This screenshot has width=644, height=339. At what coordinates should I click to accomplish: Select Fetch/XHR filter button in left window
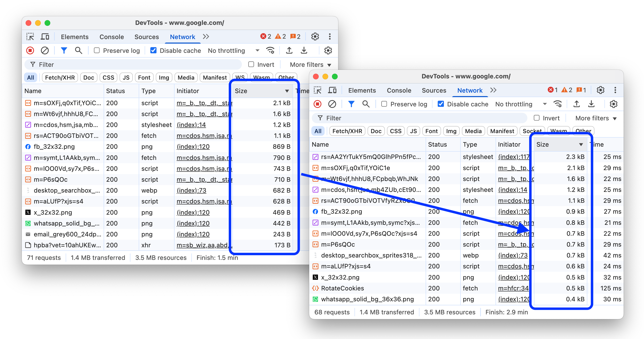click(60, 77)
